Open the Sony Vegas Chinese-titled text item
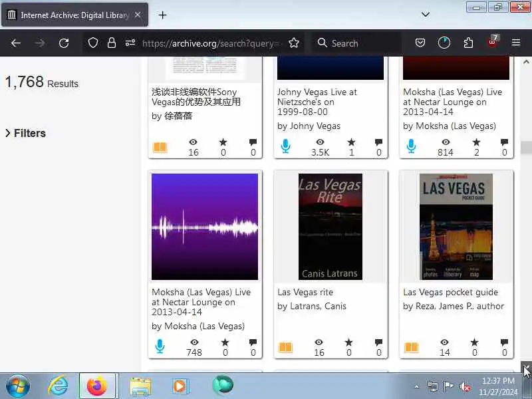 point(196,97)
